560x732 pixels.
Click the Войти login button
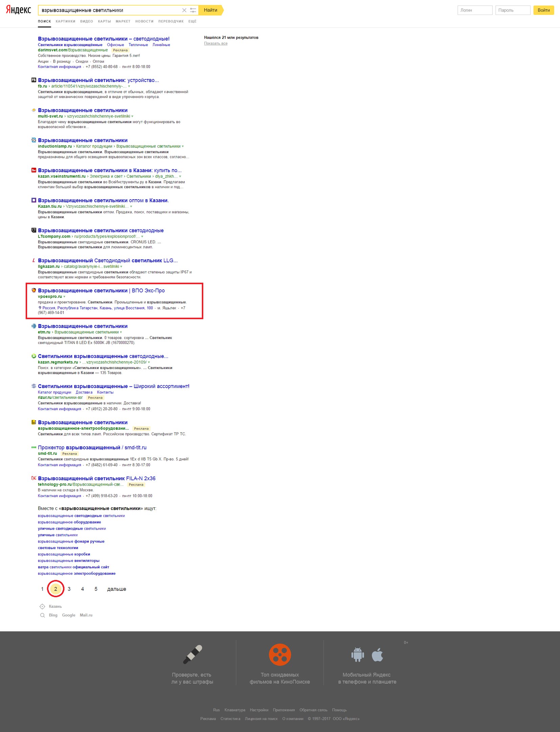pyautogui.click(x=544, y=10)
